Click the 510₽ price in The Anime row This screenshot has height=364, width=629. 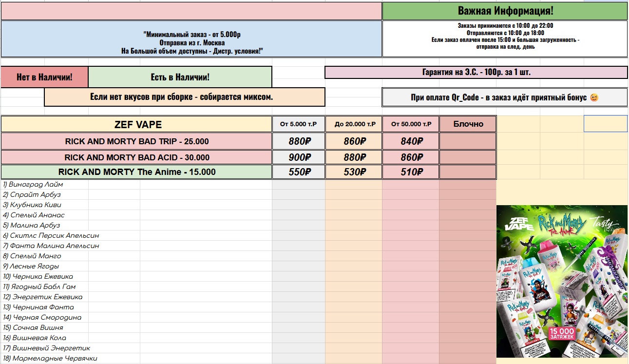pyautogui.click(x=411, y=172)
